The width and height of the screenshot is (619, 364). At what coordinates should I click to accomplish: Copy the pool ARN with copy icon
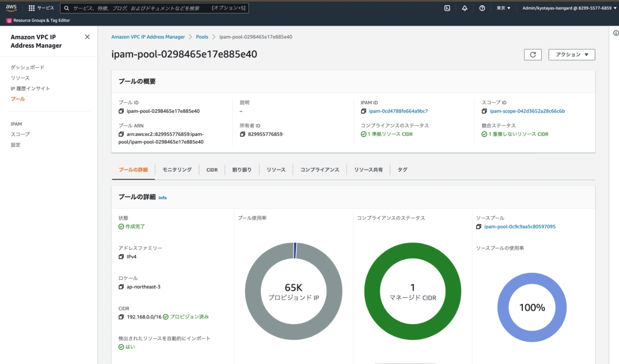(x=121, y=134)
